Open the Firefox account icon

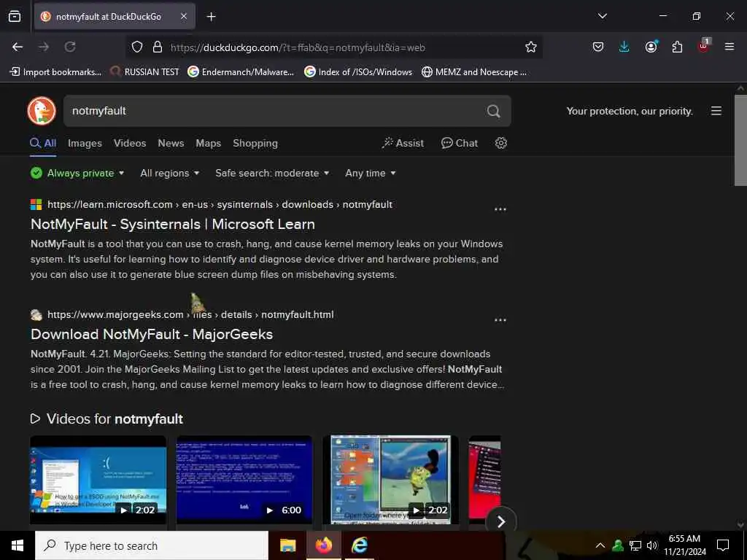[x=651, y=47]
